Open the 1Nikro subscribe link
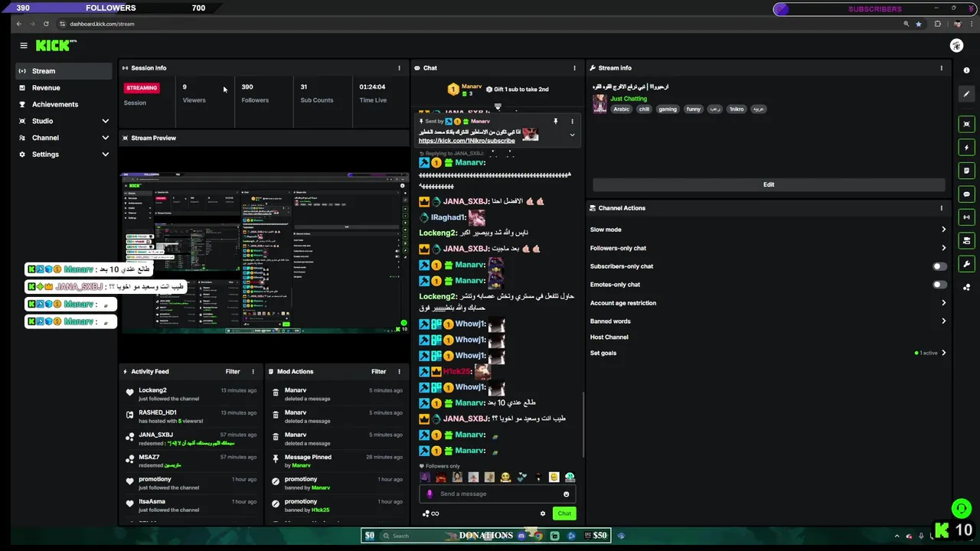This screenshot has width=980, height=551. (x=467, y=141)
